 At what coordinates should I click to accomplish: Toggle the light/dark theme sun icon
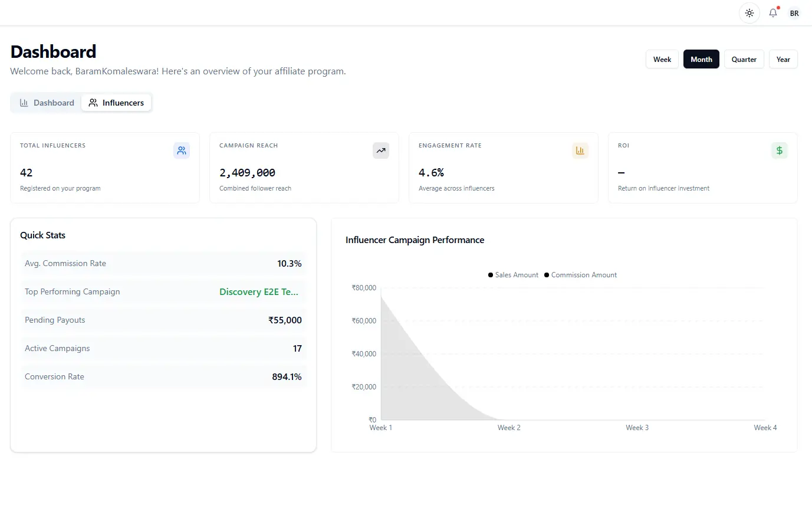coord(749,13)
